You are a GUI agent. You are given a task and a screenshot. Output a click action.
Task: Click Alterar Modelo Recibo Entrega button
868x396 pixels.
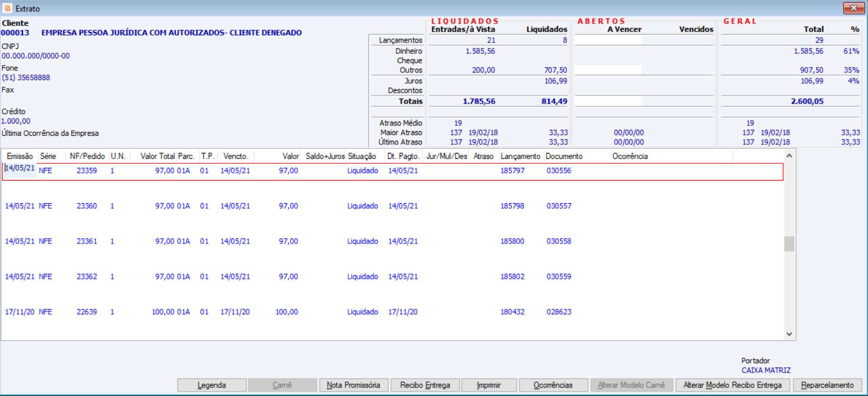[x=733, y=385]
